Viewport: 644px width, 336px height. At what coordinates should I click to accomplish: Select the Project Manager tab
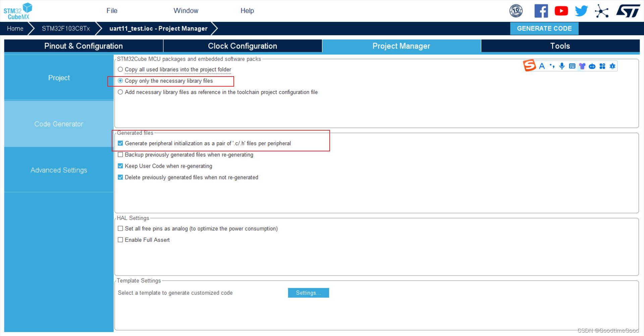tap(401, 46)
